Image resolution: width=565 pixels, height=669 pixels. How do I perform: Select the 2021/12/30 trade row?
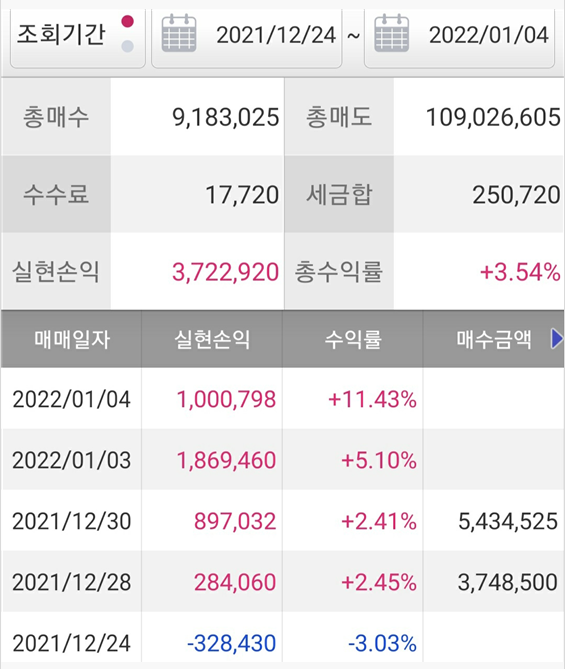[282, 521]
